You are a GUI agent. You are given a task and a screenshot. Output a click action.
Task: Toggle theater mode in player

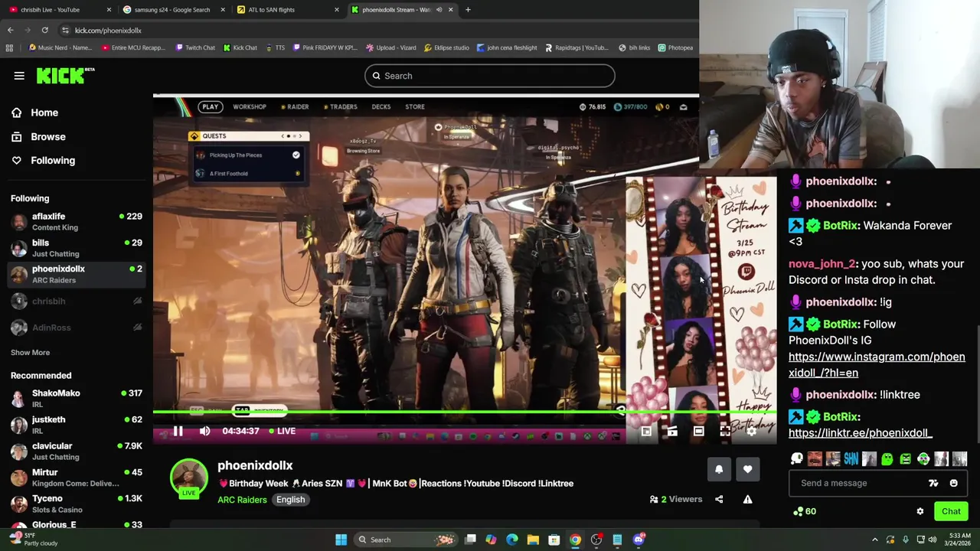[x=698, y=432]
